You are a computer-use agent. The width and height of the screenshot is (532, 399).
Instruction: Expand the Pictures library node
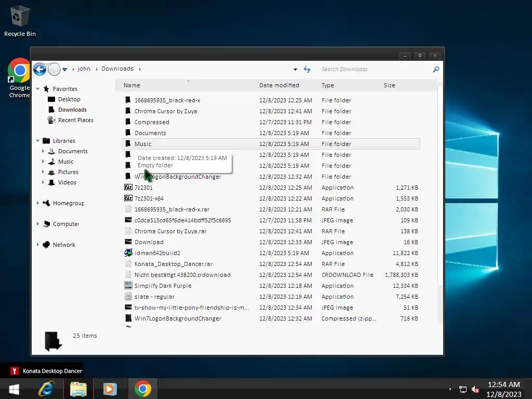[x=43, y=172]
